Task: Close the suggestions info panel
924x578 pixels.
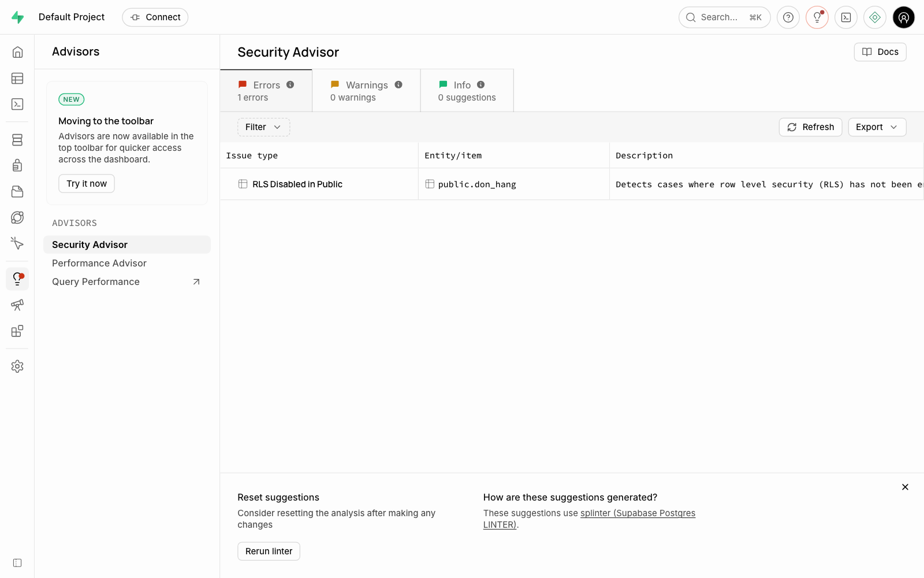Action: click(x=905, y=487)
